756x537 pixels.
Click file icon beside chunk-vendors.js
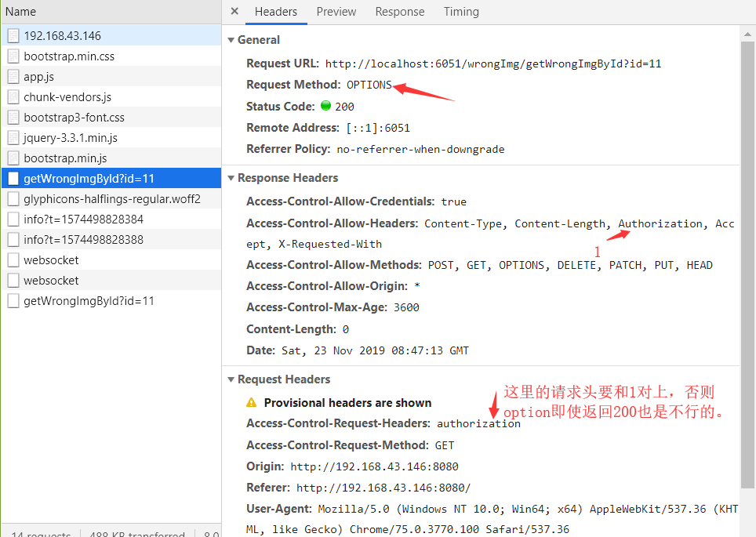13,97
